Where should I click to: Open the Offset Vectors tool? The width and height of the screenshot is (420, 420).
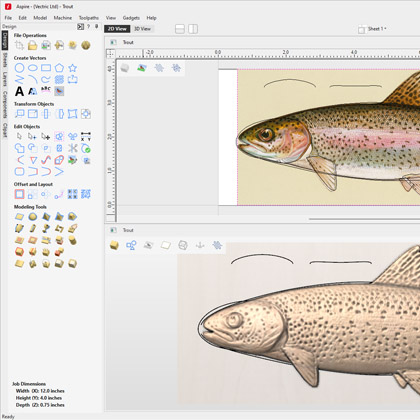(x=19, y=194)
